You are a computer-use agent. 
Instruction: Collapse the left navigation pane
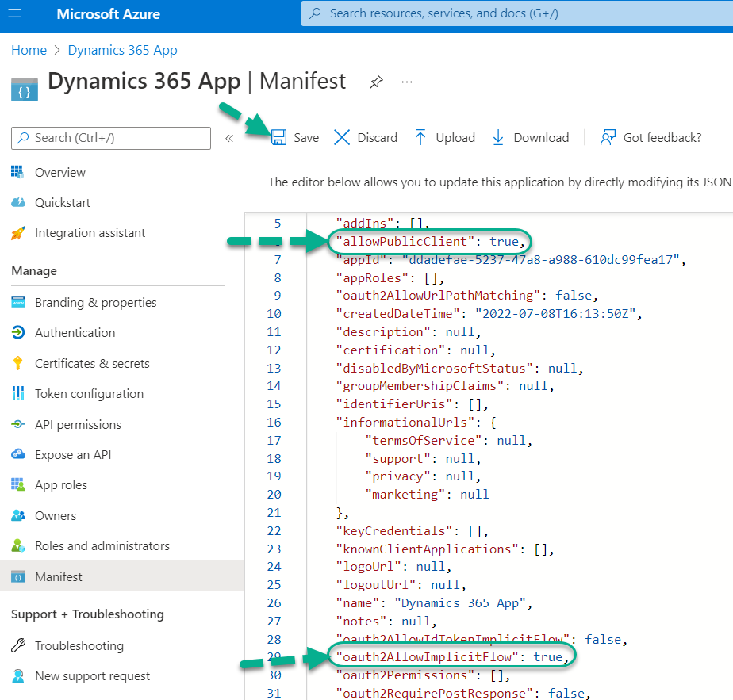pos(228,137)
